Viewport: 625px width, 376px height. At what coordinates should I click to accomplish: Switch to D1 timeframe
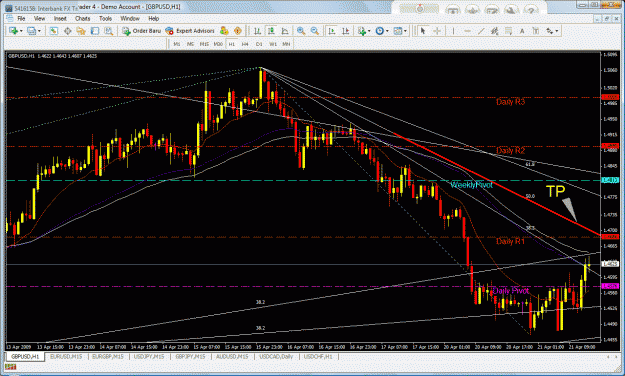point(259,44)
